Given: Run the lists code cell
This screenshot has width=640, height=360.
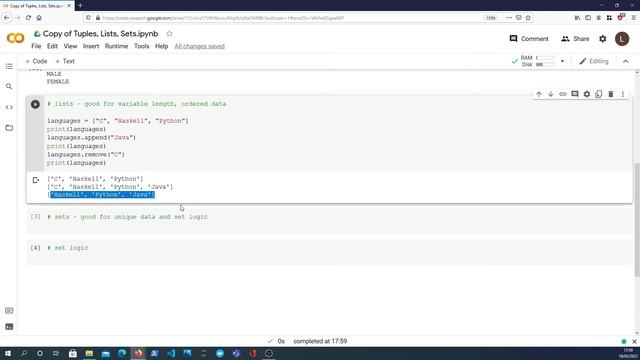Looking at the screenshot, I should coord(36,104).
